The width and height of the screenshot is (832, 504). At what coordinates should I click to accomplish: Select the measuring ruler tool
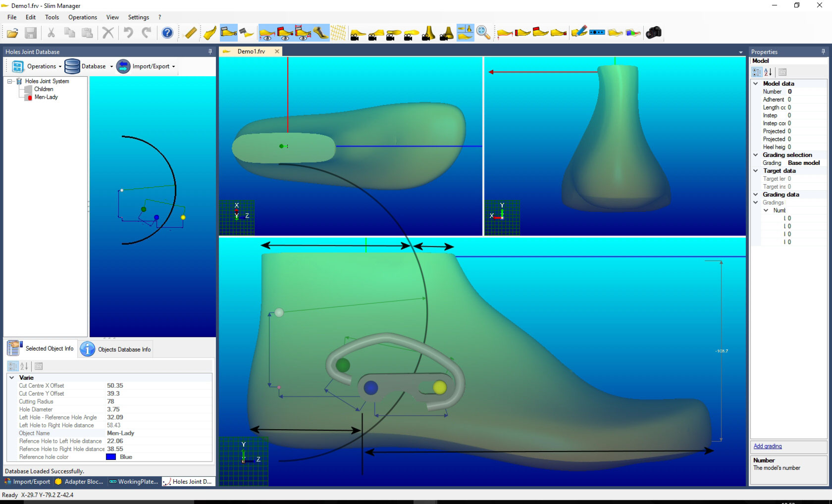coord(191,33)
